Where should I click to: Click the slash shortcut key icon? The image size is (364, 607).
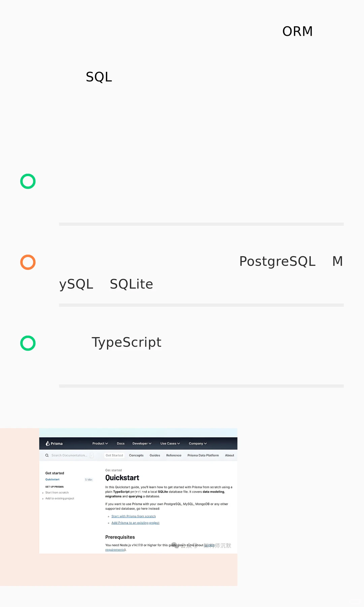tap(91, 455)
